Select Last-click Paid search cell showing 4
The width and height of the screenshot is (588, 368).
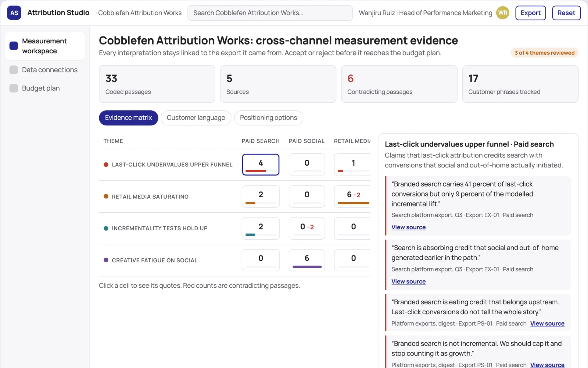[261, 164]
